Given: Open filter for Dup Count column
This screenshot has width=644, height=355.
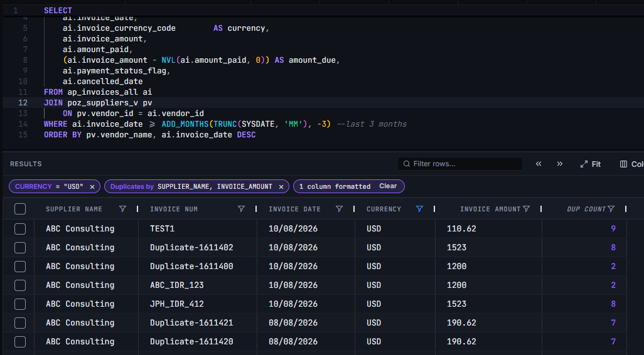Looking at the screenshot, I should pyautogui.click(x=611, y=209).
